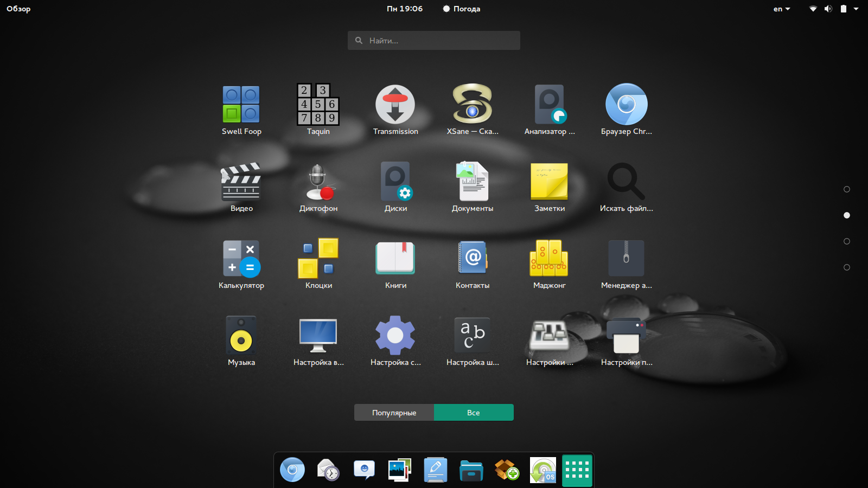Open the file manager from the dock
The width and height of the screenshot is (868, 488).
coord(471,470)
